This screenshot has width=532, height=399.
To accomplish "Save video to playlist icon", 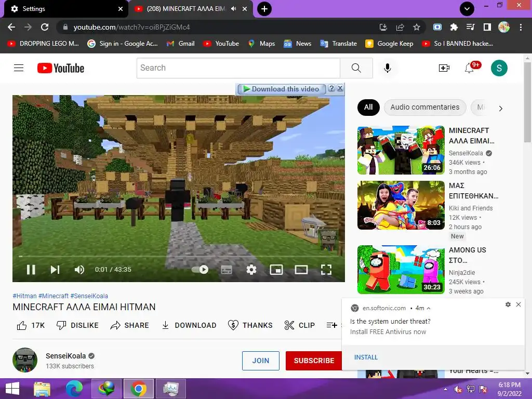I will pos(331,325).
